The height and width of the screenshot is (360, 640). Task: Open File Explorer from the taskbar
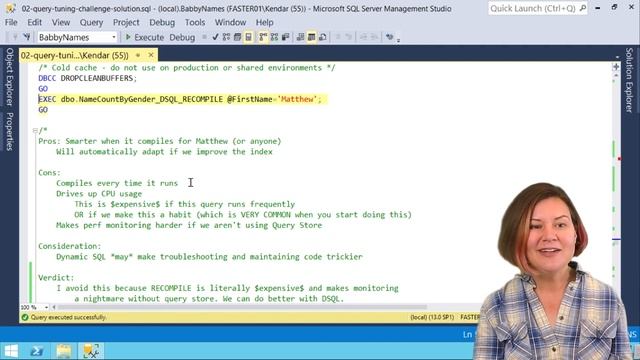coord(64,351)
